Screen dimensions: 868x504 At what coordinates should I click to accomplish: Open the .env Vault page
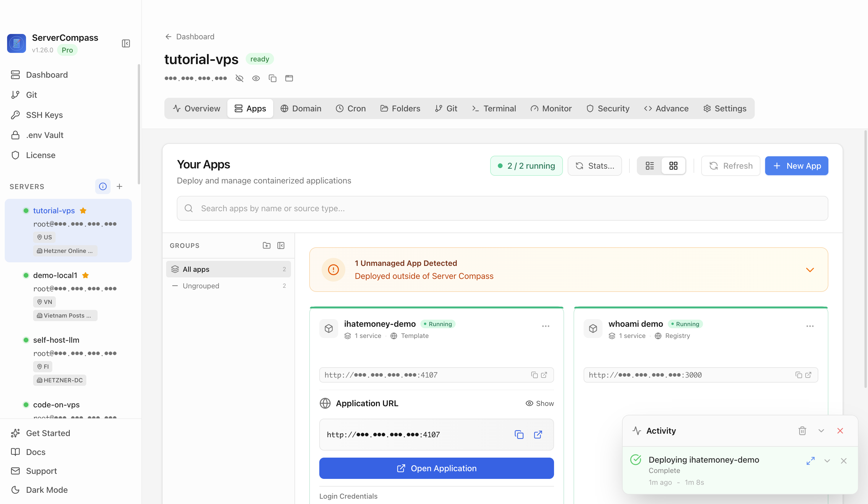(x=69, y=135)
